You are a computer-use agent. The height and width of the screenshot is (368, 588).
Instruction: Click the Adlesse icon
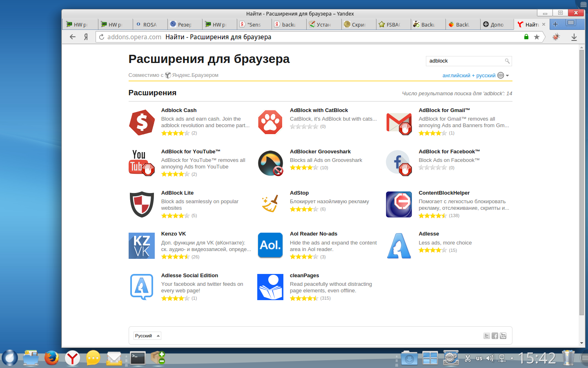coord(399,246)
